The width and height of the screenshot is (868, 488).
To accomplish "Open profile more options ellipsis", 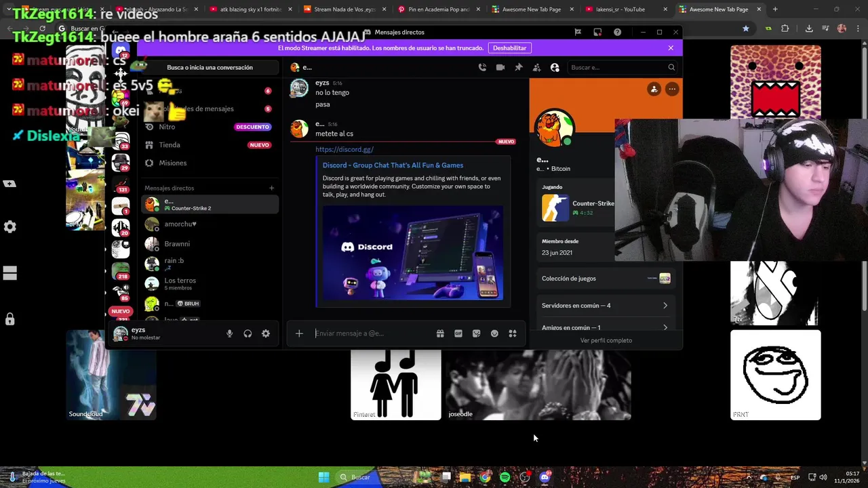I will (672, 89).
